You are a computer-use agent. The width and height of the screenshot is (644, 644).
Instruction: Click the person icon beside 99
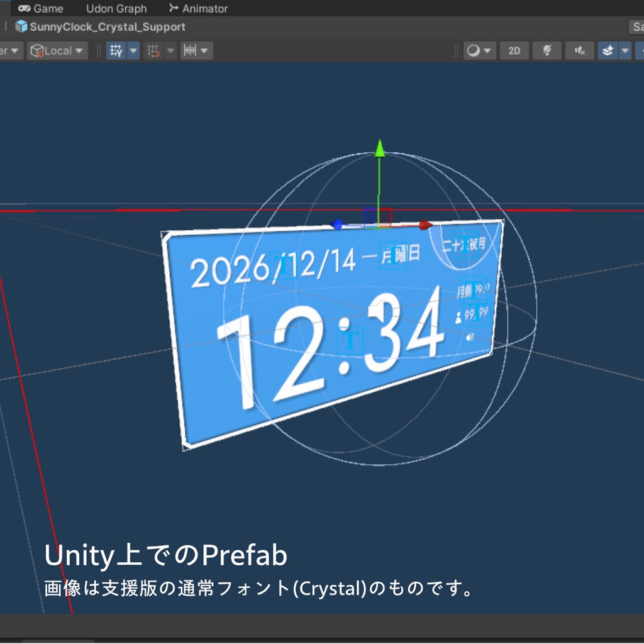pos(458,318)
